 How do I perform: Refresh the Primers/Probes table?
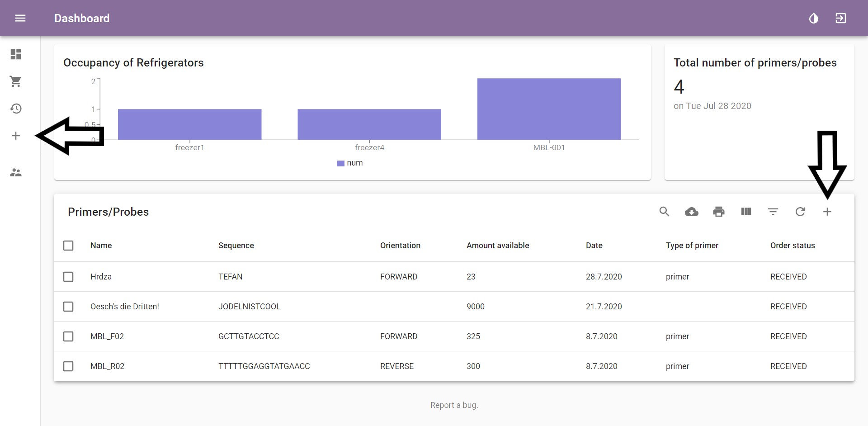coord(800,212)
